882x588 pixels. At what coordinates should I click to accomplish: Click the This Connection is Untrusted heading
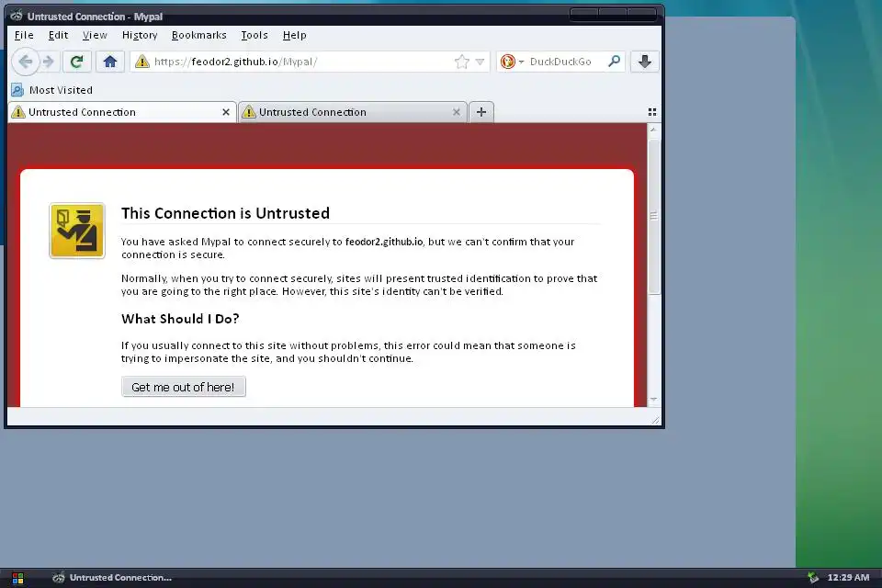(x=226, y=213)
